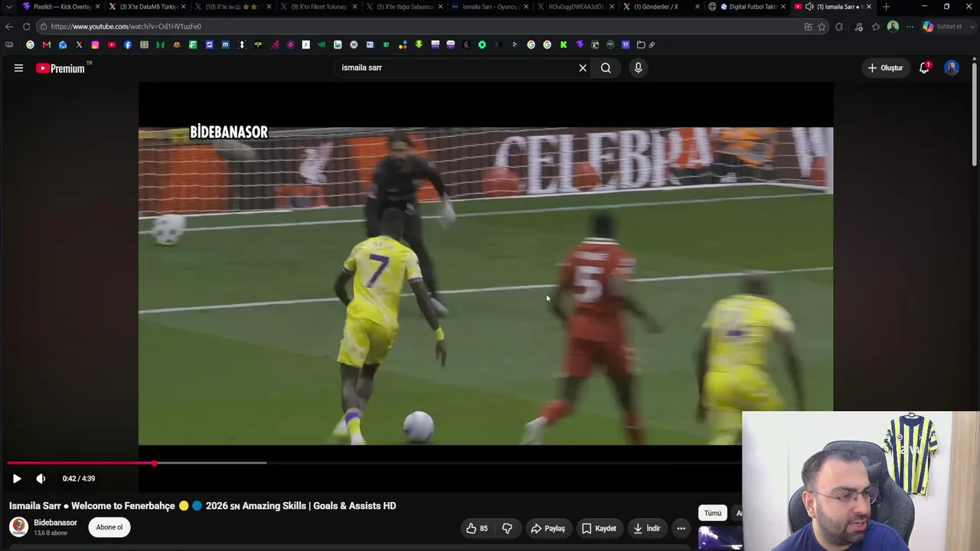Open the first suggested video thumbnail
The image size is (980, 551).
pos(720,539)
